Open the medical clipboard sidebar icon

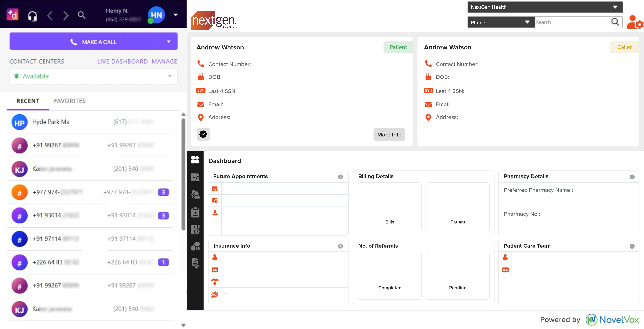pos(195,212)
